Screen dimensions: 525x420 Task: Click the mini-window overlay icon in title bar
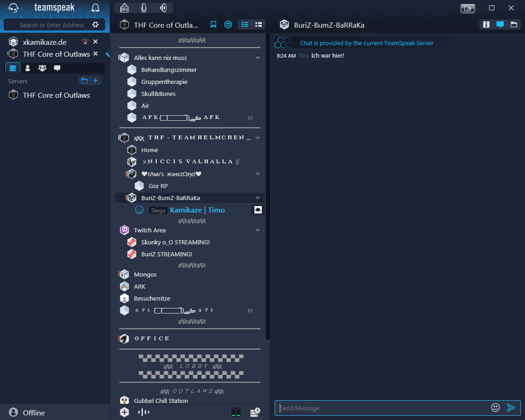468,8
